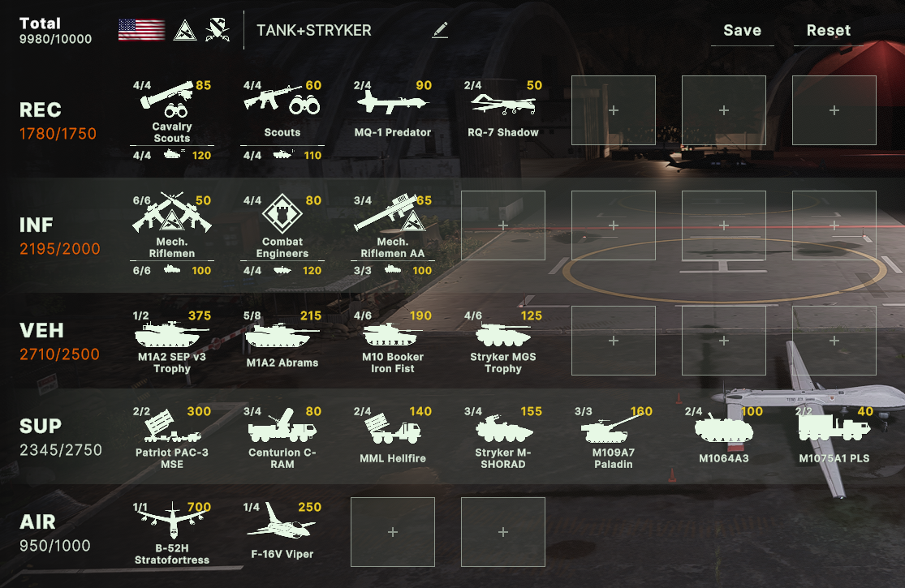Screen dimensions: 905x588
Task: Select the Cavalry Scouts unit icon
Action: pos(170,99)
